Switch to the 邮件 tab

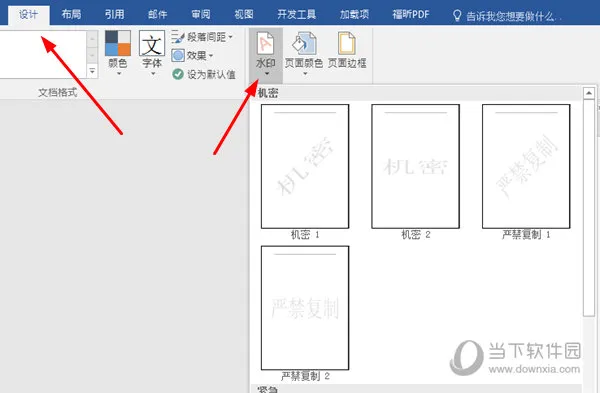click(x=157, y=15)
